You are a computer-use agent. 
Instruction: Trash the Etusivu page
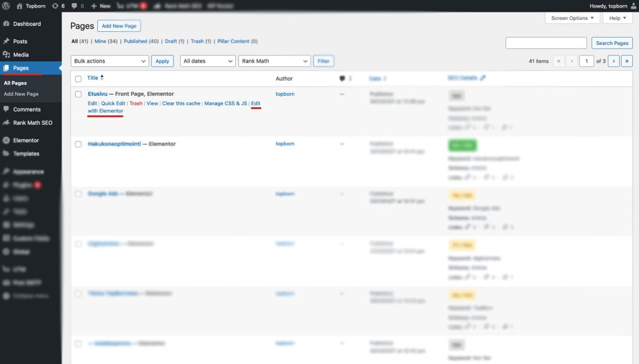pos(135,103)
